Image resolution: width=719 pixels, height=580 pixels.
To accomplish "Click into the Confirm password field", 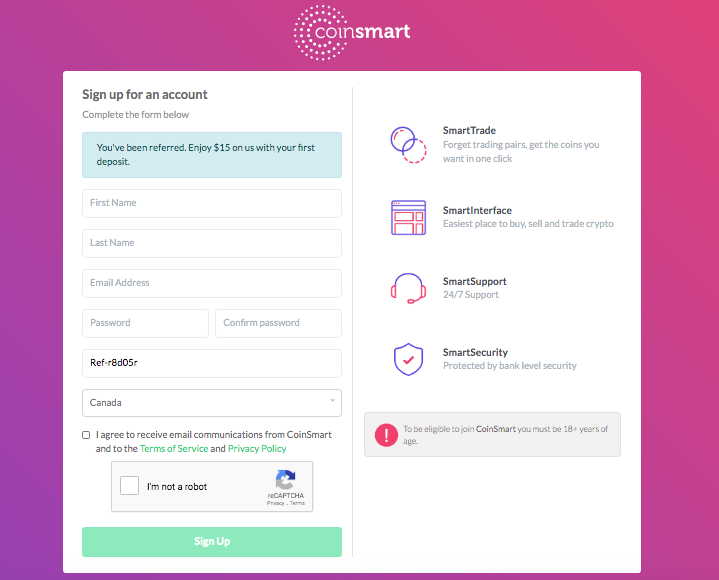I will [x=278, y=323].
